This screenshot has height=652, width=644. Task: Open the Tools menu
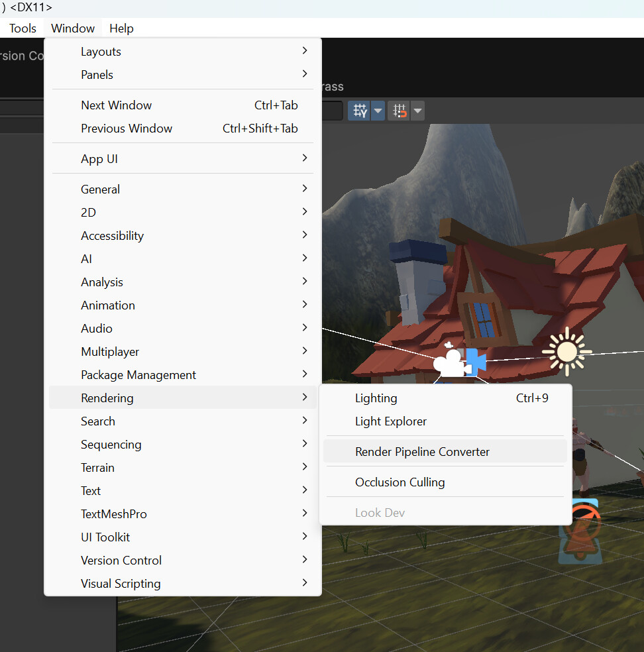[23, 28]
